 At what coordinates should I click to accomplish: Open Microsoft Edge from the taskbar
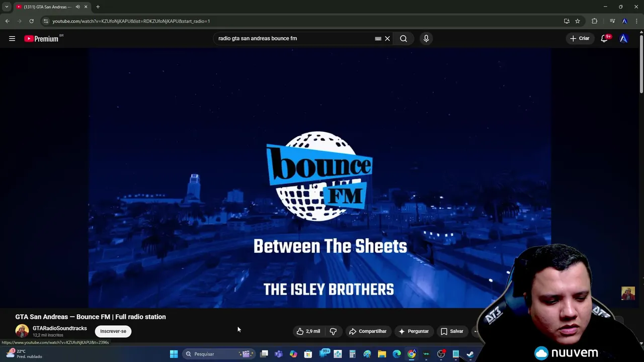click(x=396, y=354)
